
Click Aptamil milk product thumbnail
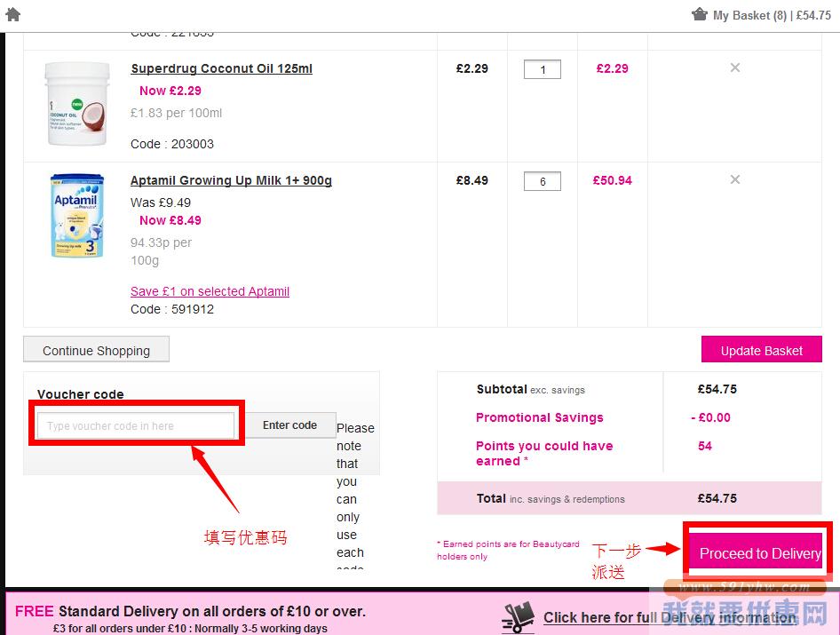coord(76,216)
